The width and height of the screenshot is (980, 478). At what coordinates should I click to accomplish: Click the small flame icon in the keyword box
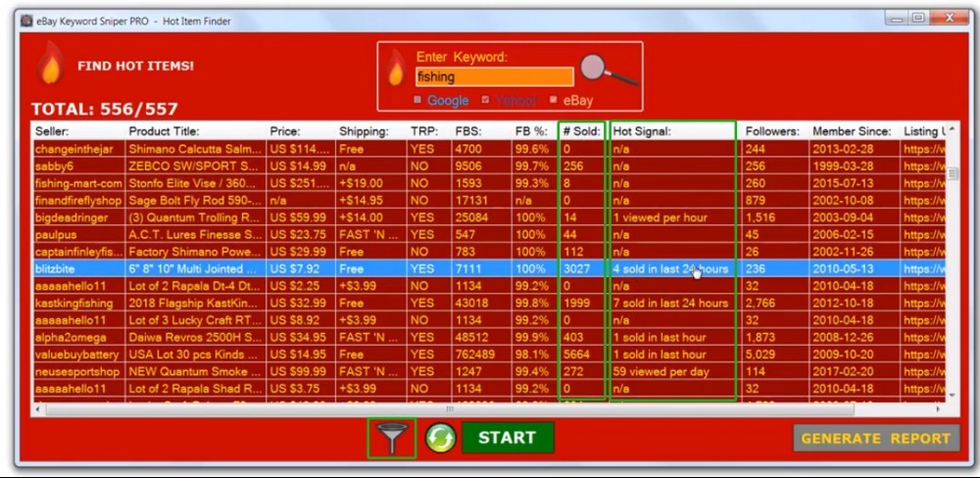point(396,69)
